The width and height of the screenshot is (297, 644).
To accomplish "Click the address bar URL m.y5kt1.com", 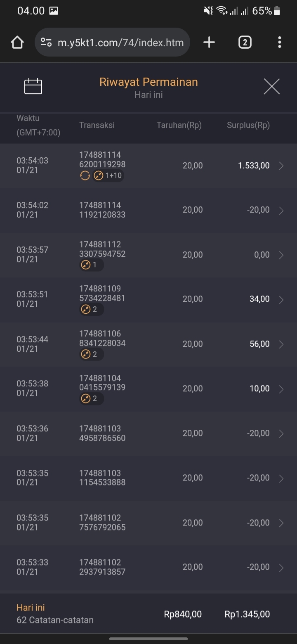I will (120, 43).
